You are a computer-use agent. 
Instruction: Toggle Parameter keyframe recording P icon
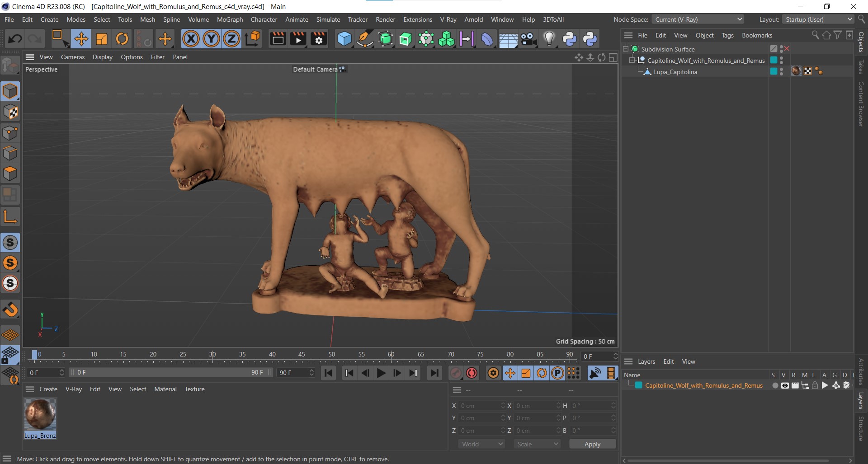point(558,373)
